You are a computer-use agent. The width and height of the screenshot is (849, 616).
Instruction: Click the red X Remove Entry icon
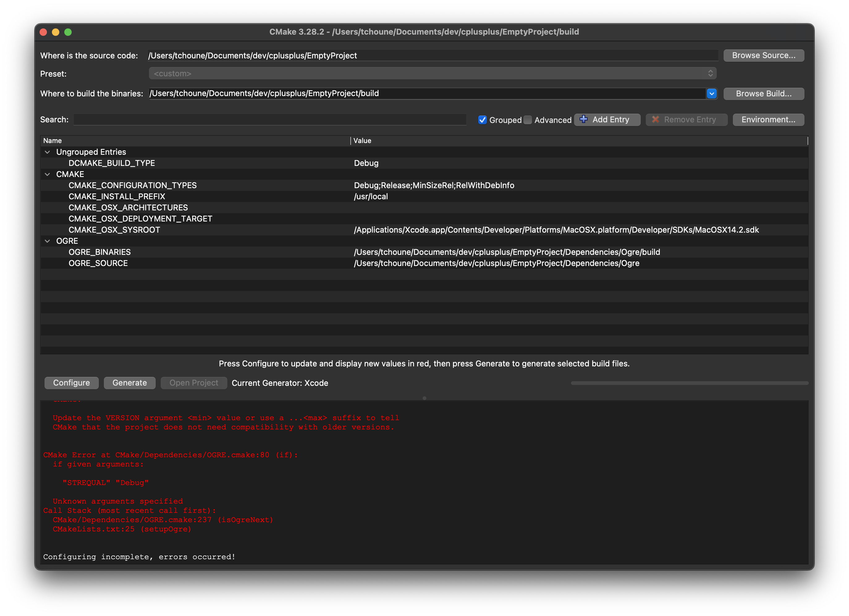point(656,119)
